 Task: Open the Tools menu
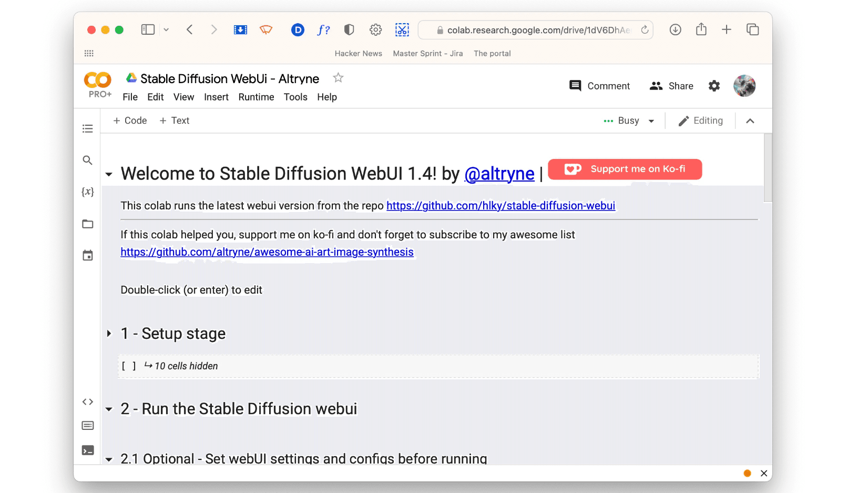coord(295,97)
